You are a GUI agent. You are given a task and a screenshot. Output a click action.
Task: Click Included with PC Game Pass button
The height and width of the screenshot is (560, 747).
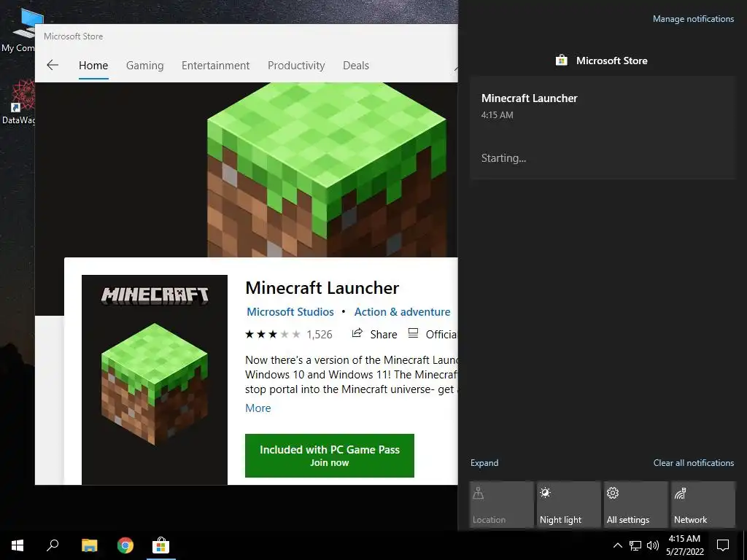pos(330,456)
